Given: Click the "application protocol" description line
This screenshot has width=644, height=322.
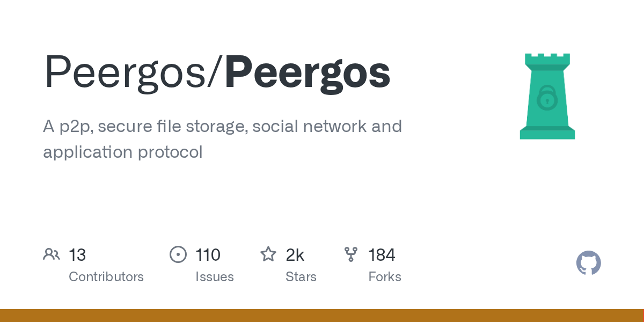Looking at the screenshot, I should [123, 152].
